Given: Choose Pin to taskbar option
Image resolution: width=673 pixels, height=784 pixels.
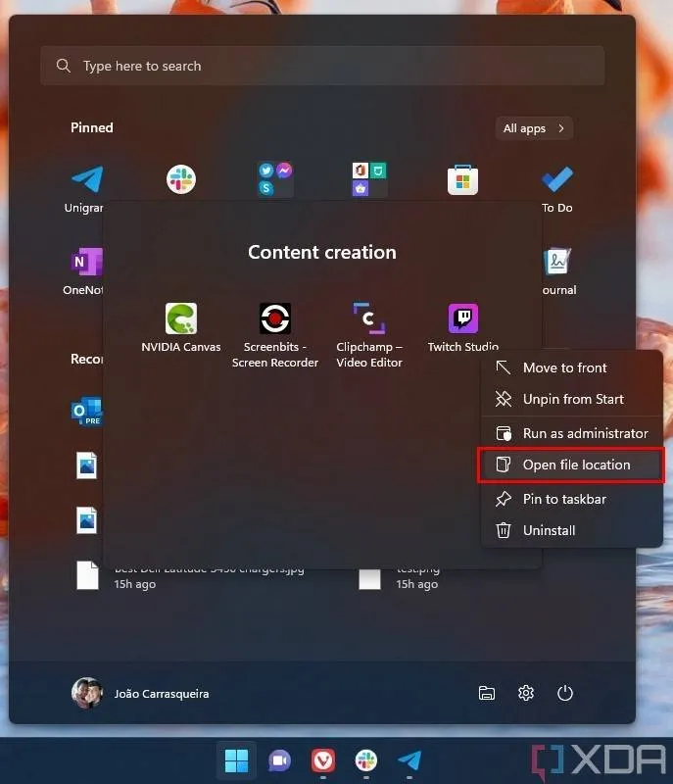Looking at the screenshot, I should (572, 499).
